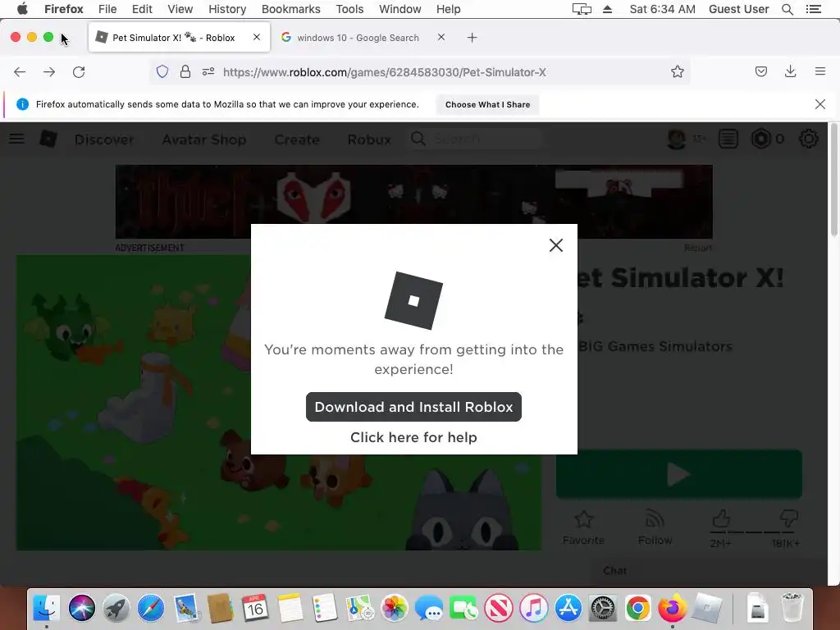Viewport: 840px width, 630px height.
Task: Open Firefox File menu
Action: 107,9
